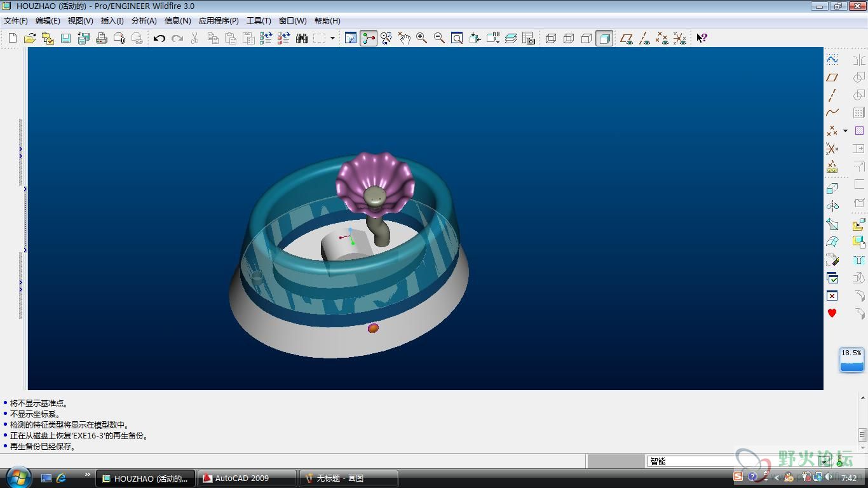868x488 pixels.
Task: Show the desktop from the quick launch
Action: (x=46, y=478)
